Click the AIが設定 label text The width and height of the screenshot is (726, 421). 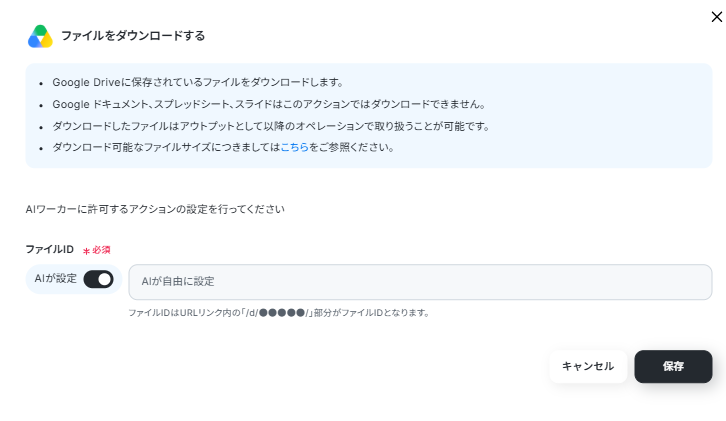56,278
